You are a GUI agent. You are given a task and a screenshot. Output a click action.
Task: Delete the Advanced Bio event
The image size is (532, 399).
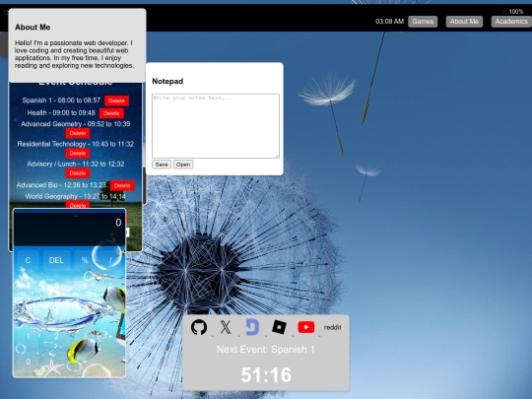(122, 185)
